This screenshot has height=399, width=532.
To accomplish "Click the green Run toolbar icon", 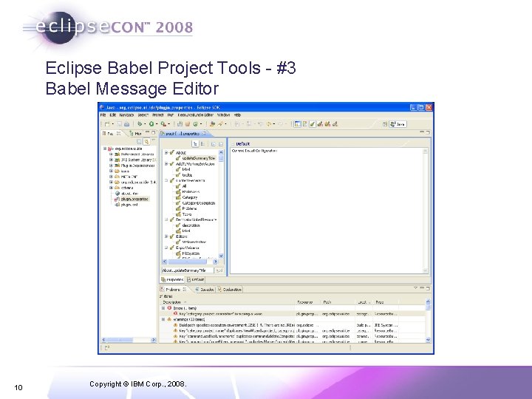I will click(x=151, y=124).
